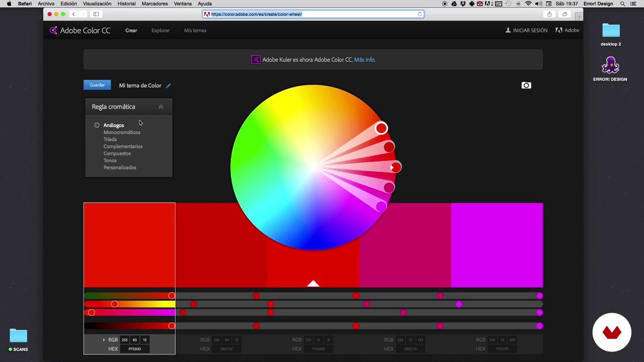This screenshot has height=362, width=644.
Task: Click INICIAR SESIÓN to sign in
Action: tap(530, 30)
